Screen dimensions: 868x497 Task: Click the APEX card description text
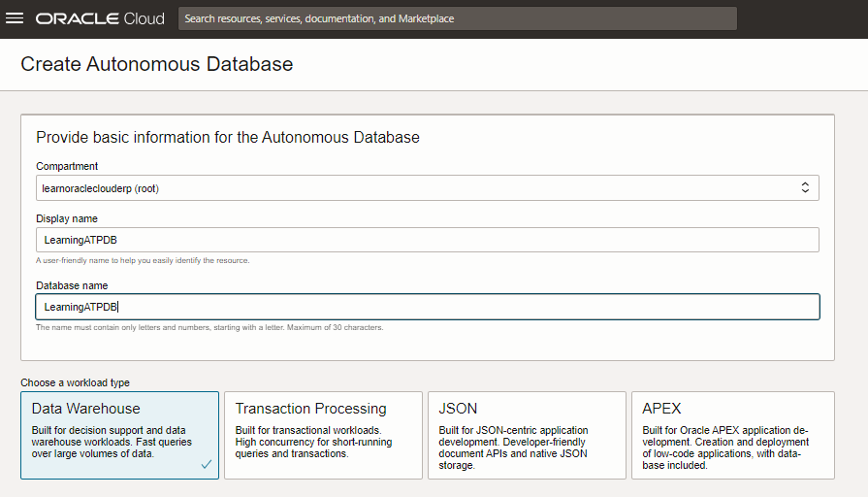tap(725, 447)
